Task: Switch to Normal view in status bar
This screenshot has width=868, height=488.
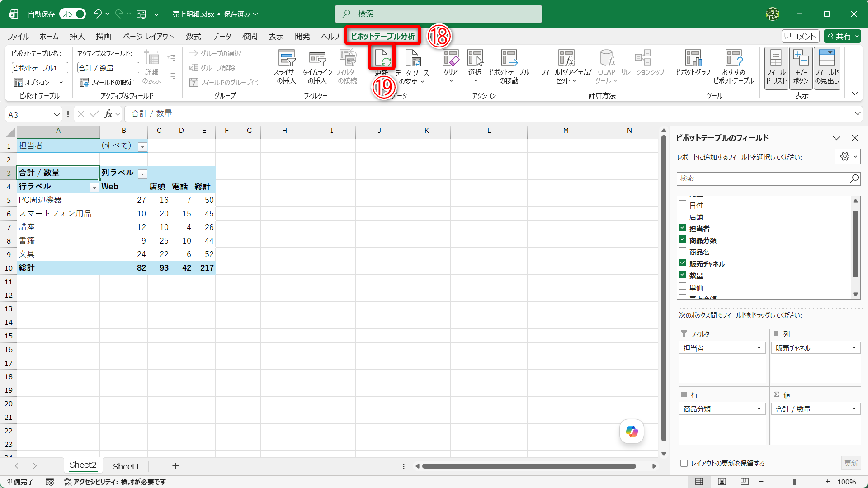Action: [x=699, y=482]
